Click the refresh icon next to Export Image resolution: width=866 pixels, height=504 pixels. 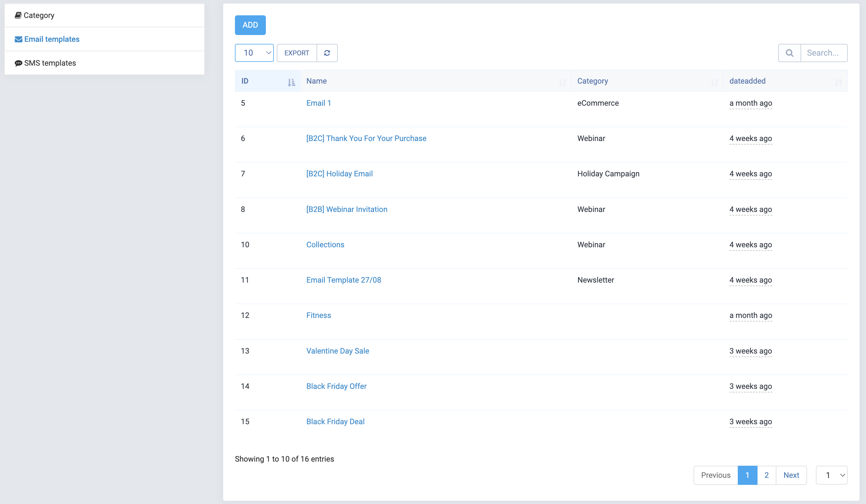[x=327, y=52]
